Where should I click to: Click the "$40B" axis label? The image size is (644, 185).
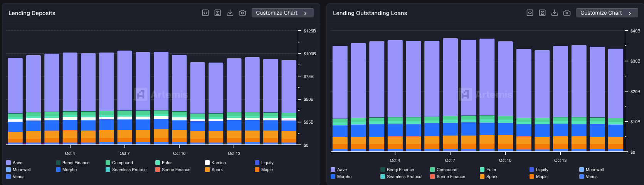point(635,31)
